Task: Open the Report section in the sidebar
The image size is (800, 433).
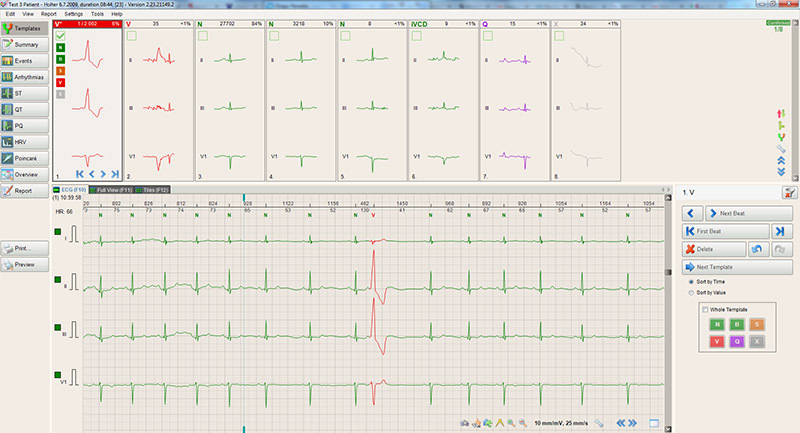Action: click(24, 191)
